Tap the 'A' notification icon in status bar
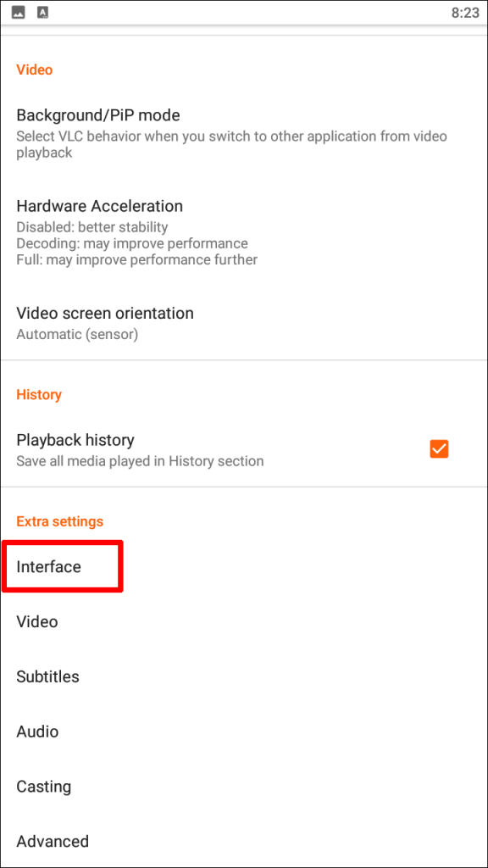The height and width of the screenshot is (868, 488). [x=41, y=12]
